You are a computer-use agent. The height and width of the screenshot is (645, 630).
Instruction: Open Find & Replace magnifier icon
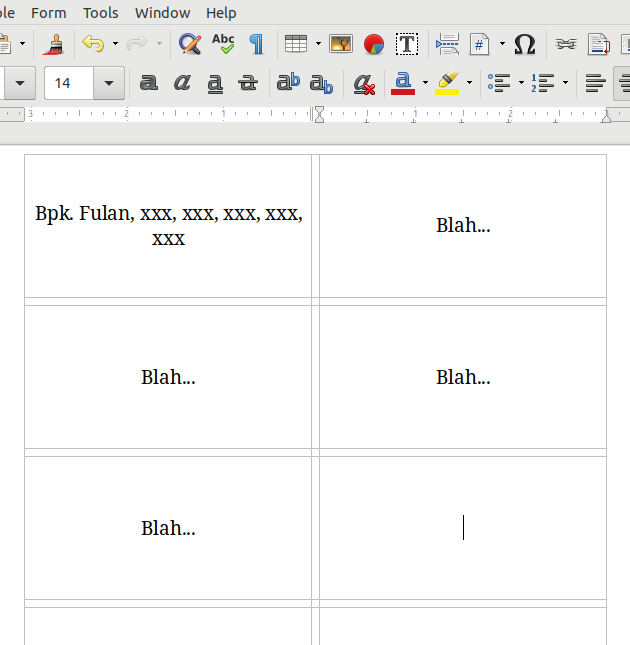(x=190, y=44)
